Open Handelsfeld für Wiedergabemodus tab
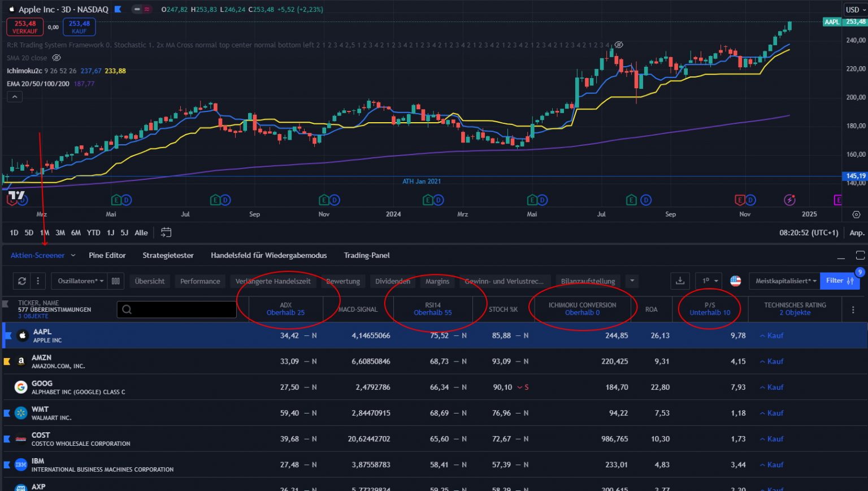 coord(269,255)
